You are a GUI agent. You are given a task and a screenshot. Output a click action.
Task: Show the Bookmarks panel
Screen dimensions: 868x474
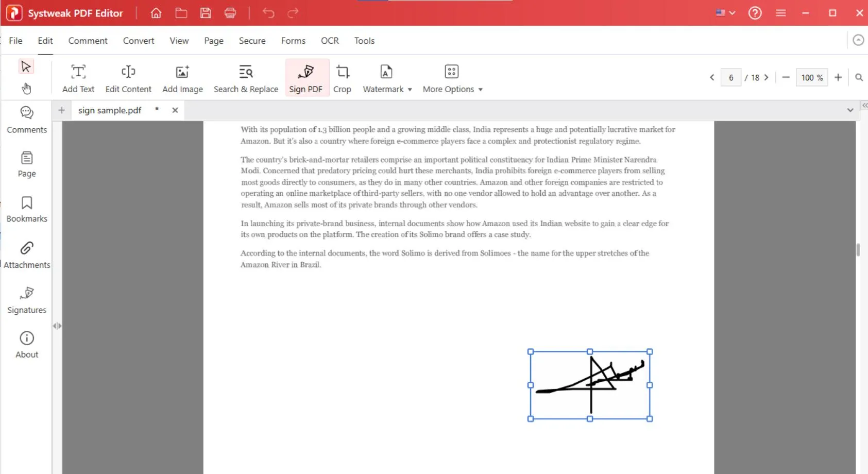pos(27,209)
